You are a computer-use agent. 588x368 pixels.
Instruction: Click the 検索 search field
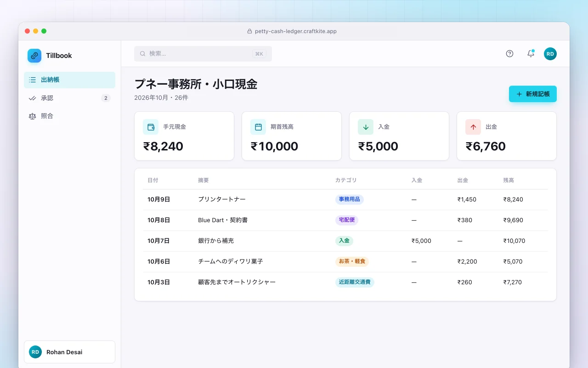(x=203, y=54)
